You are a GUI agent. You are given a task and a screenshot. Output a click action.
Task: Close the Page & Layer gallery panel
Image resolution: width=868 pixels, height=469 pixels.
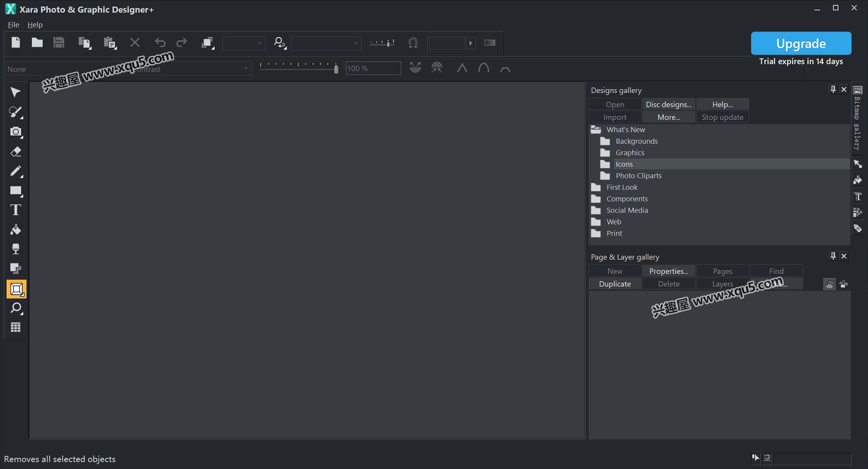pyautogui.click(x=844, y=256)
